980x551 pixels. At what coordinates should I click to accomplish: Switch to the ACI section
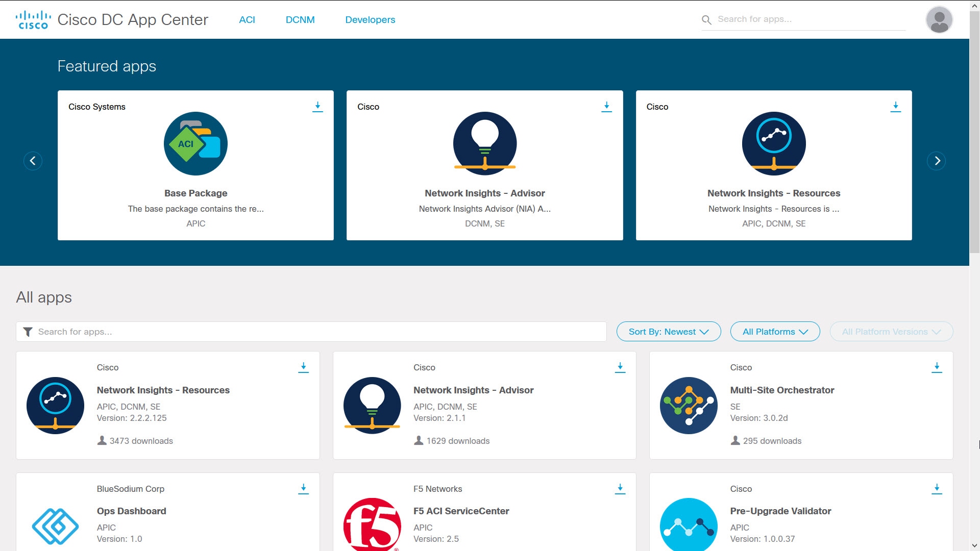tap(247, 19)
